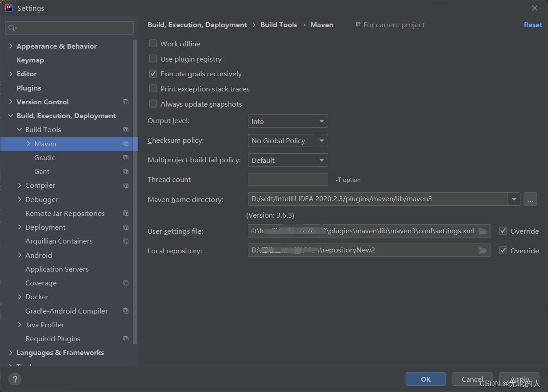Expand the Maven subtree arrow

tap(29, 144)
